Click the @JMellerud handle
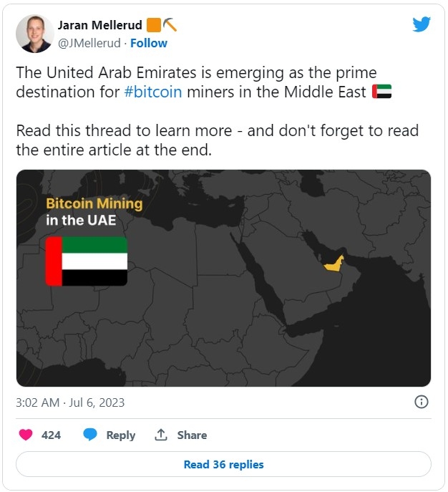Viewport: 448px width, 492px height. click(x=89, y=43)
